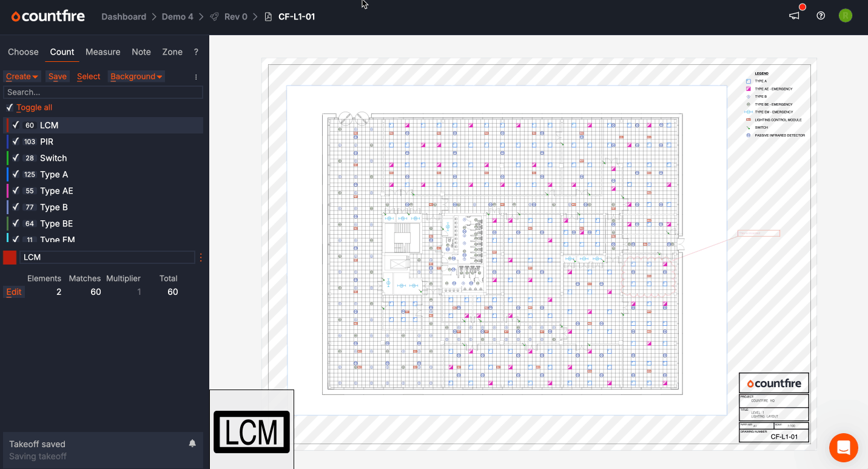Click the Search counts input field
Image resolution: width=868 pixels, height=469 pixels.
click(103, 92)
